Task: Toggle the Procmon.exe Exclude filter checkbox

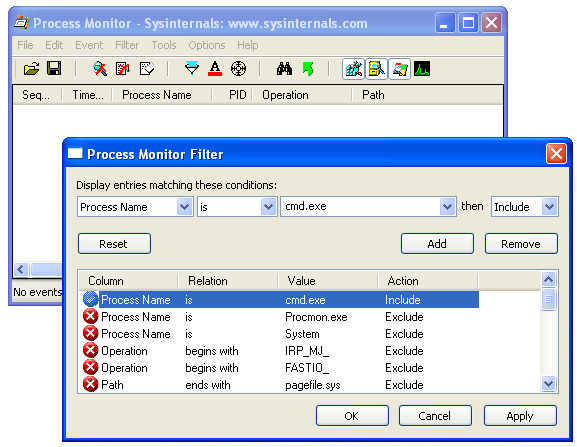Action: click(90, 316)
